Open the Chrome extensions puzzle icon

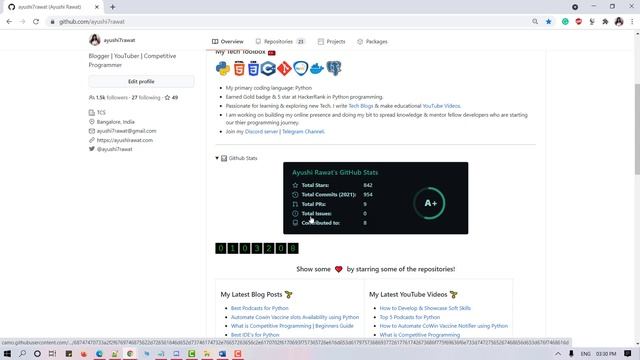pyautogui.click(x=605, y=22)
